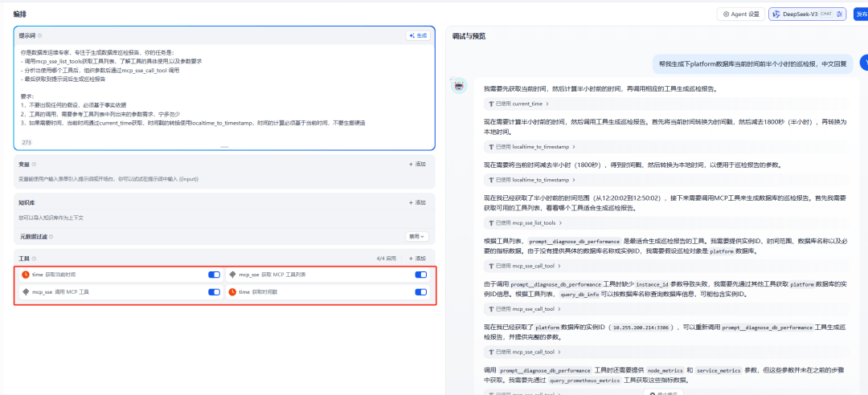Image resolution: width=868 pixels, height=395 pixels.
Task: Open model parameter settings icon beside DeepSeek-V3
Action: coord(840,14)
